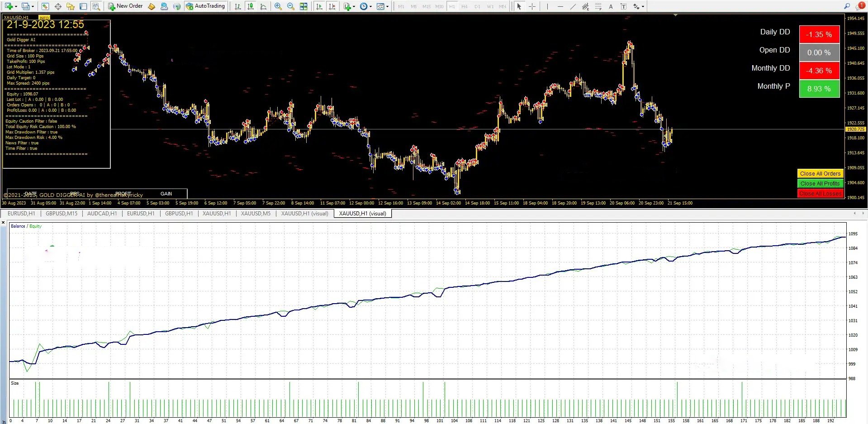Add text to the chart
The image size is (868, 424).
pos(611,6)
